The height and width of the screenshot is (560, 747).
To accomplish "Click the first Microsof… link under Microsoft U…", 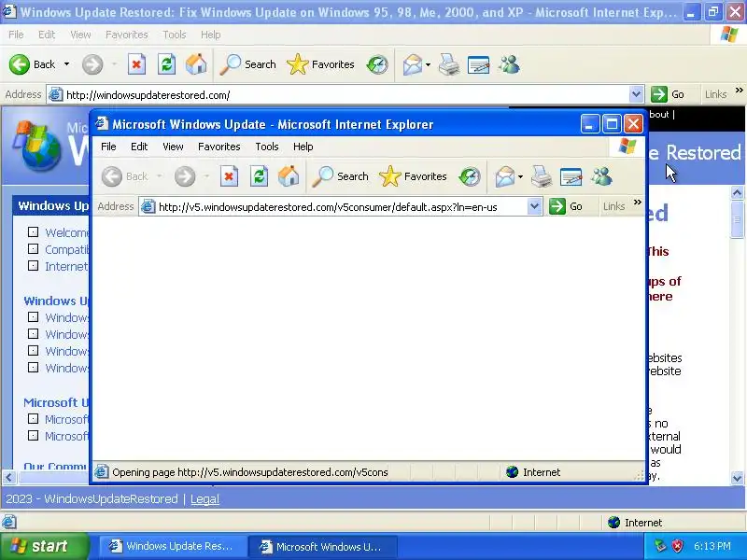I will click(x=66, y=419).
